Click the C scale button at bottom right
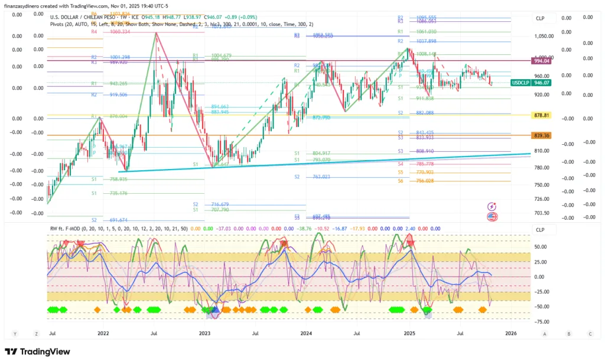 (x=590, y=334)
